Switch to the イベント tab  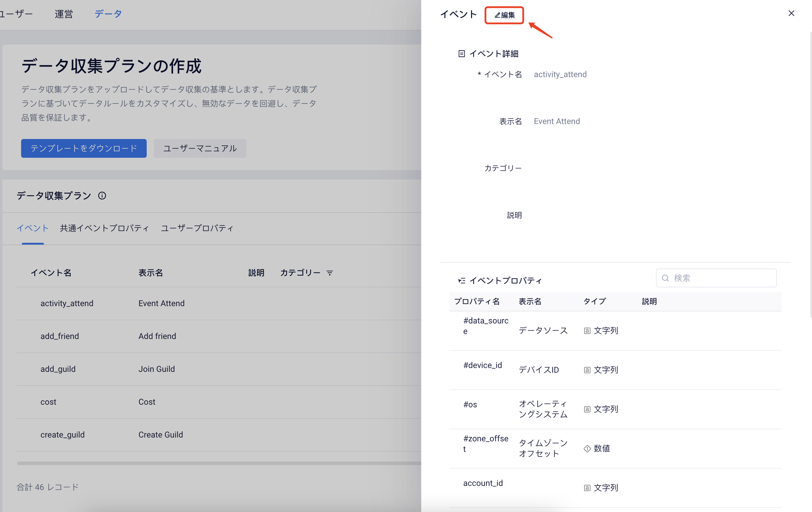pyautogui.click(x=33, y=228)
